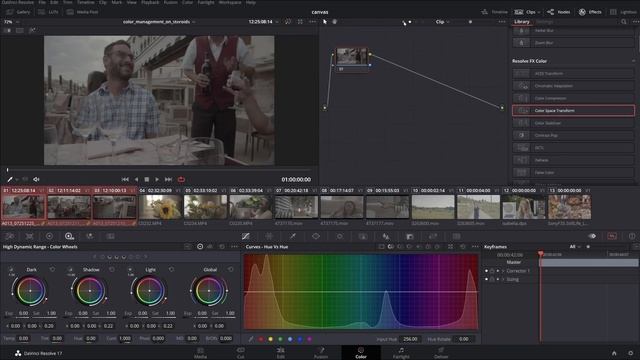Open the Power Window palette

tap(316, 236)
